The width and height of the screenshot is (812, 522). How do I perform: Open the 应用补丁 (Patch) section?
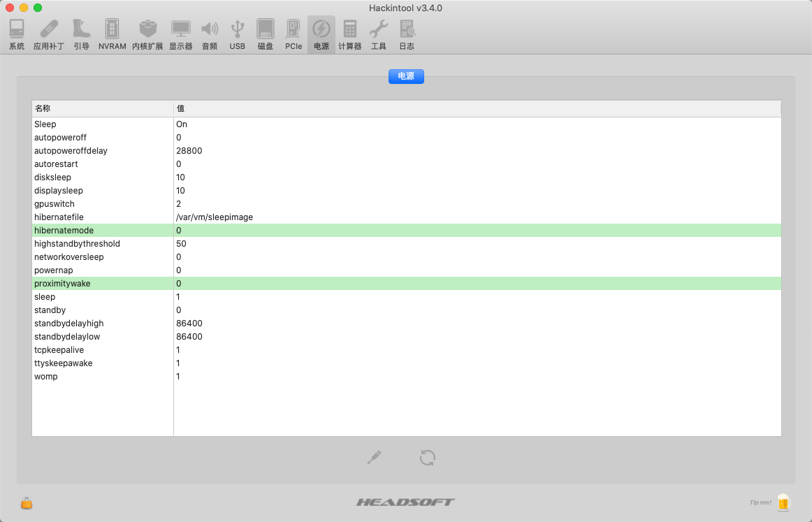click(x=49, y=34)
